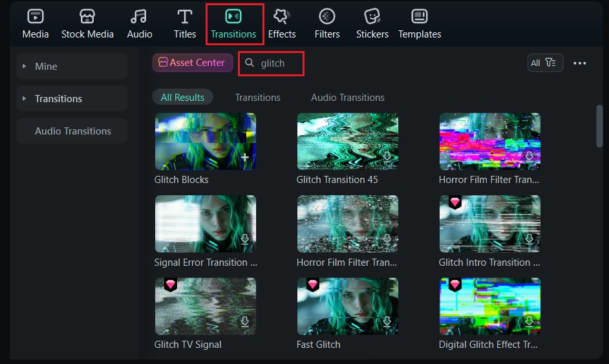The height and width of the screenshot is (364, 609).
Task: Download Fast Glitch via arrow icon
Action: click(x=387, y=321)
